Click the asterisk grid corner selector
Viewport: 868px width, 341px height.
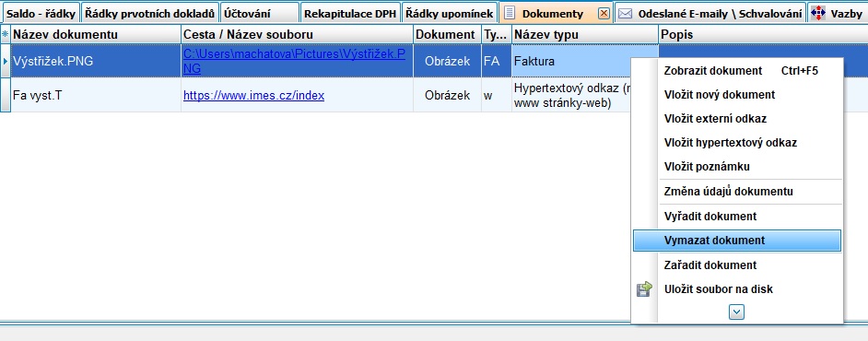[x=6, y=34]
